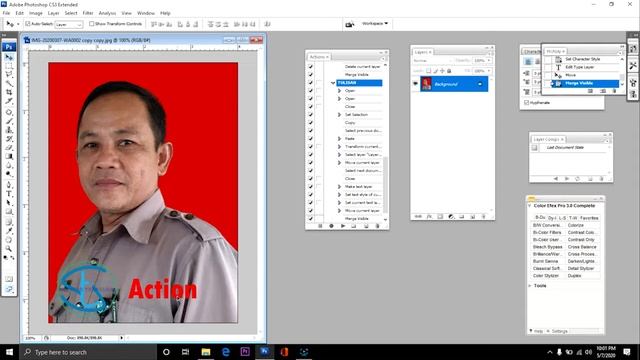Toggle Auto-Select checkbox
The image size is (640, 360).
point(28,24)
